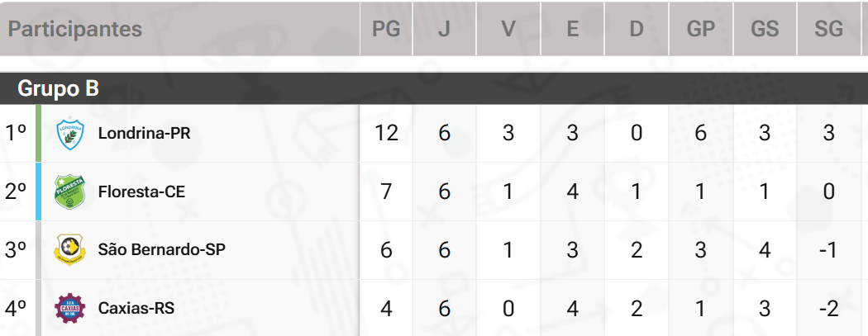Click the GS column header
The width and height of the screenshot is (868, 336).
point(765,29)
